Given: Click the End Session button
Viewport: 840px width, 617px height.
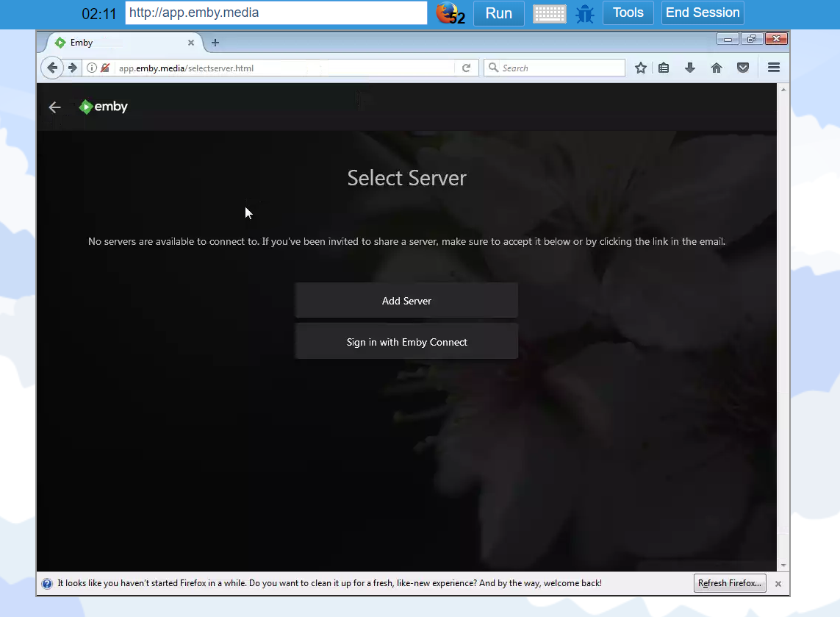Looking at the screenshot, I should click(703, 13).
